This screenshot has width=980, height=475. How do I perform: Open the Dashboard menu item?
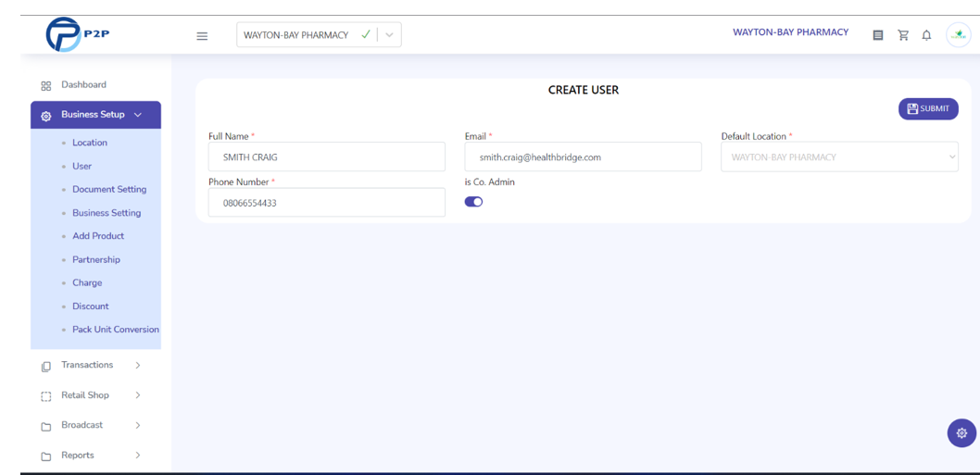coord(83,84)
